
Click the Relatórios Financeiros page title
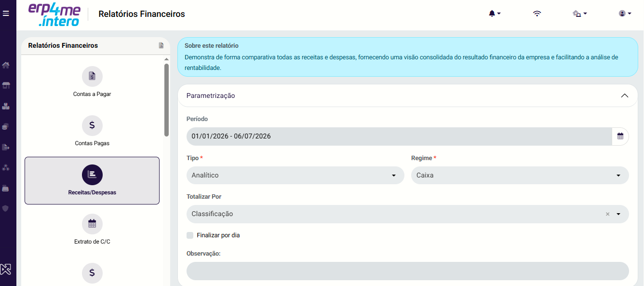click(x=142, y=14)
